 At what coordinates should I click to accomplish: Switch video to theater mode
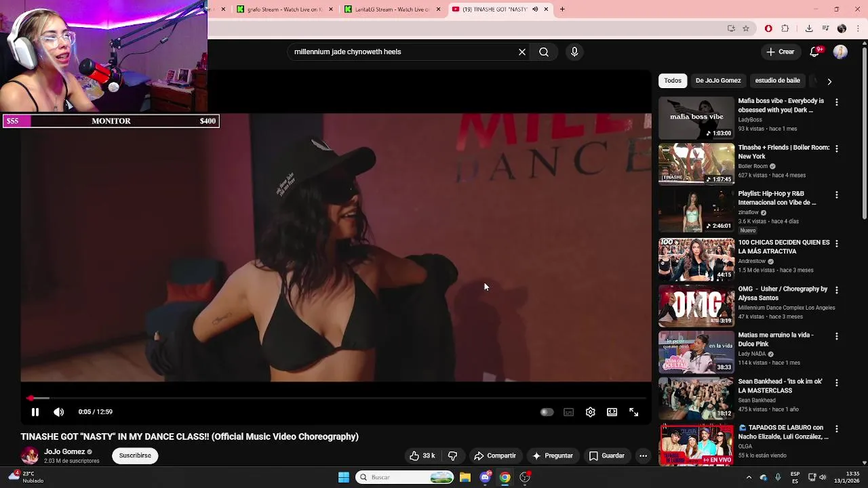click(x=612, y=412)
